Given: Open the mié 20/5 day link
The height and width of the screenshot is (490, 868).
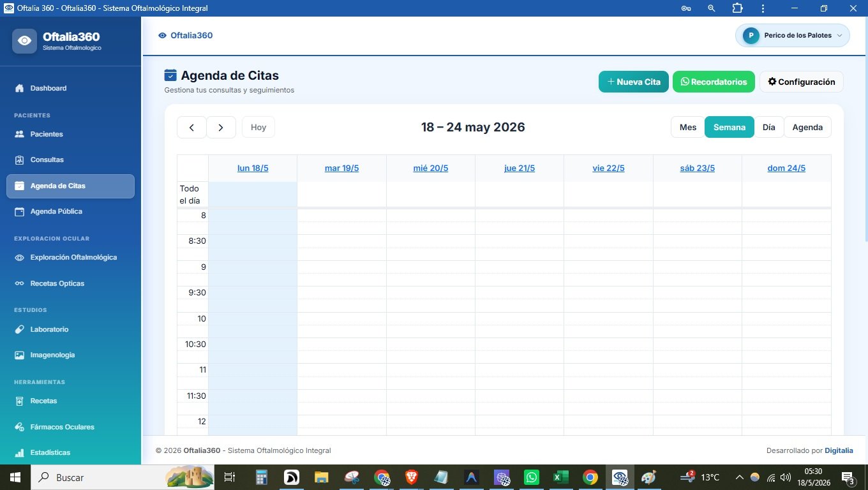Looking at the screenshot, I should [431, 168].
